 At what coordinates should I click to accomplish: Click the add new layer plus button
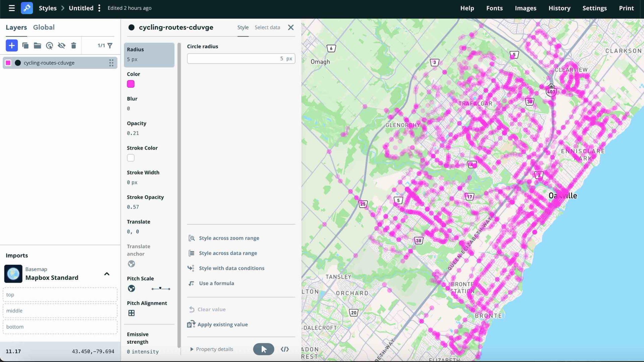(x=11, y=45)
